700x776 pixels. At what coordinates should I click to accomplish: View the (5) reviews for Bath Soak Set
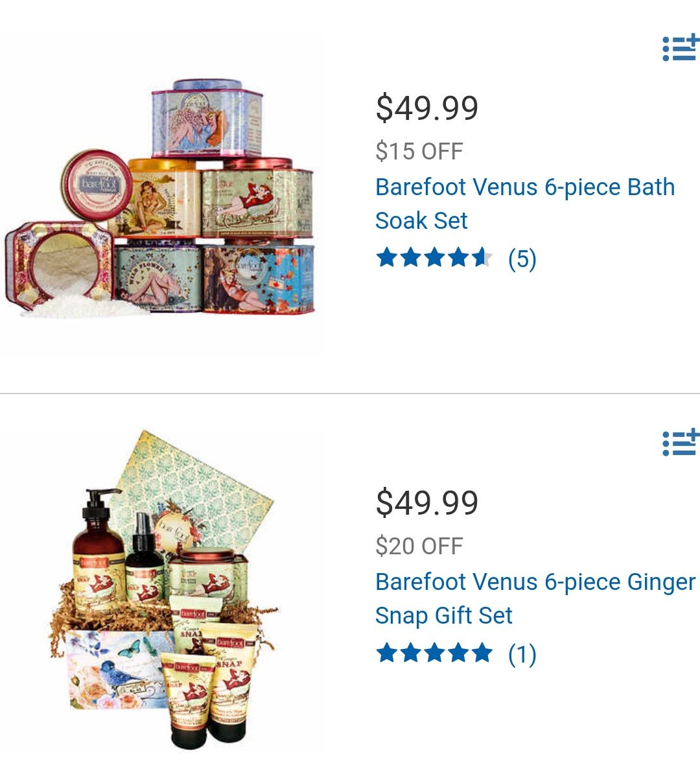522,259
